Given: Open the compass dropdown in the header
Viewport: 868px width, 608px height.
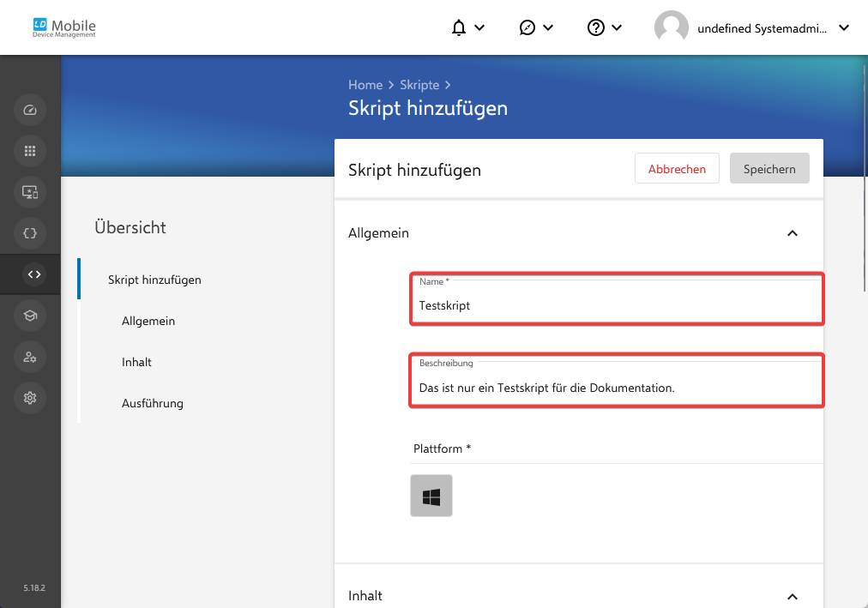Looking at the screenshot, I should pyautogui.click(x=536, y=27).
